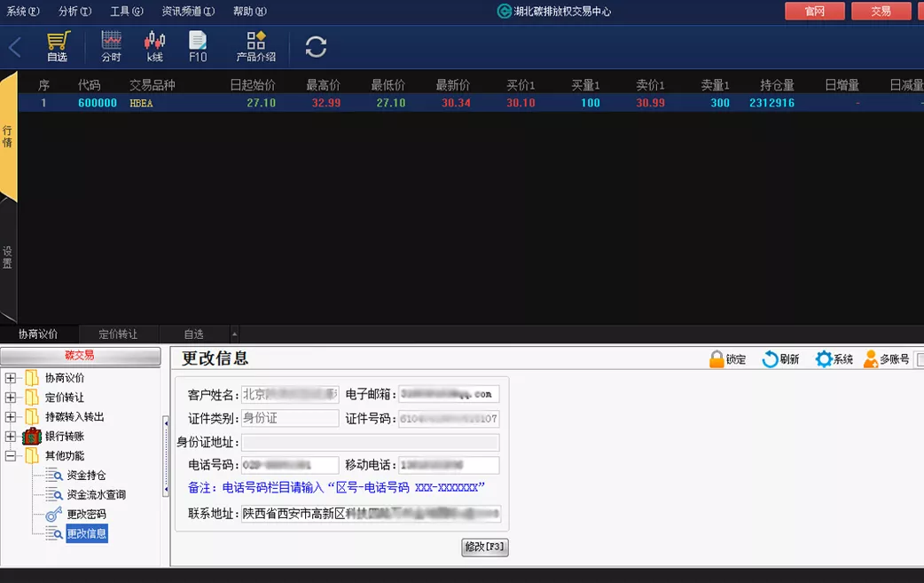Click the 锁定 lock icon
Image resolution: width=924 pixels, height=583 pixels.
pyautogui.click(x=716, y=359)
